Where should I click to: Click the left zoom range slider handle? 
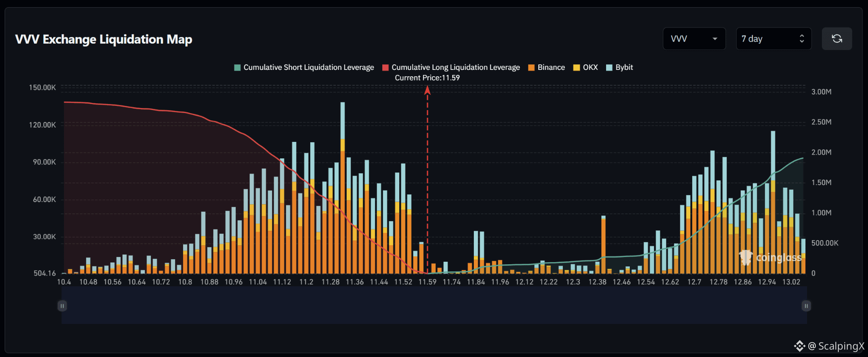[62, 306]
